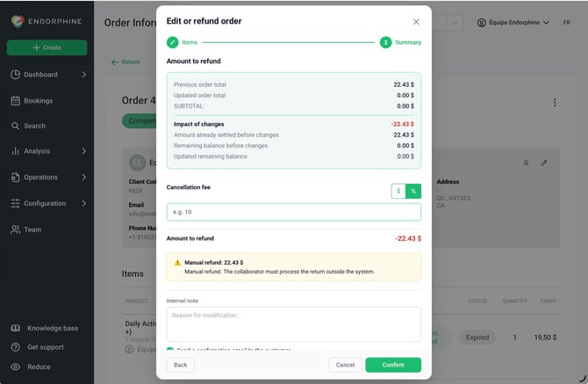This screenshot has height=384, width=588.
Task: Switch cancellation fee to dollar amount
Action: pyautogui.click(x=398, y=191)
